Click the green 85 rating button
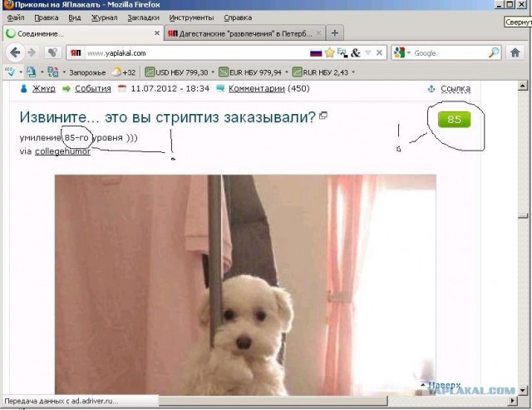 click(x=454, y=120)
